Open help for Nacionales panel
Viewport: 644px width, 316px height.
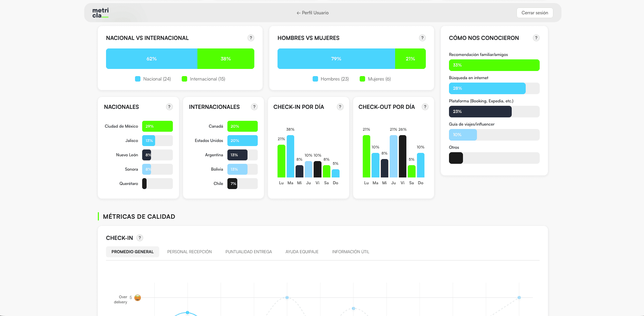pyautogui.click(x=169, y=107)
